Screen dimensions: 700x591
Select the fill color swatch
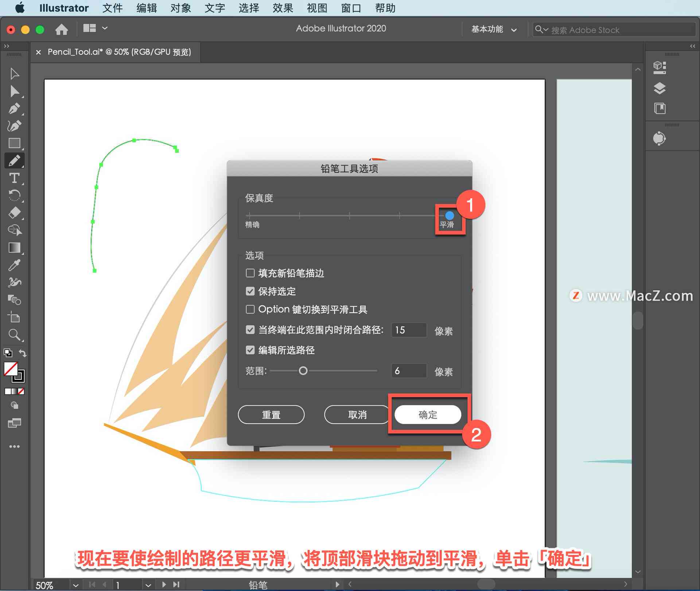11,369
